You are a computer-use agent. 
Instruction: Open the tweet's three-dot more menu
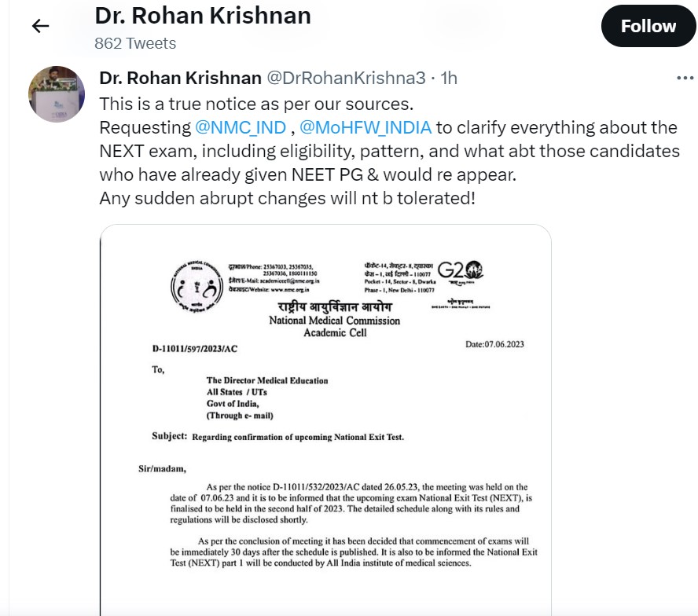pos(685,78)
